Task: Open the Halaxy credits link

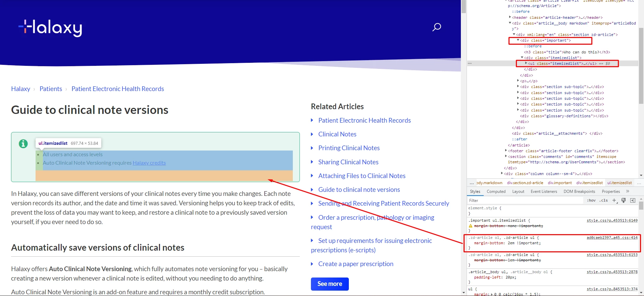Action: (149, 163)
